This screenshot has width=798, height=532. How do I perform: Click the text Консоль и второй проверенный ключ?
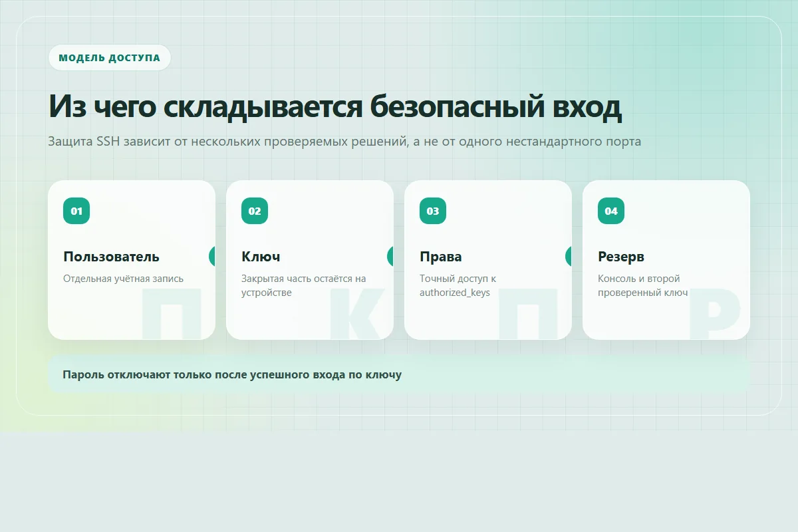click(x=642, y=285)
